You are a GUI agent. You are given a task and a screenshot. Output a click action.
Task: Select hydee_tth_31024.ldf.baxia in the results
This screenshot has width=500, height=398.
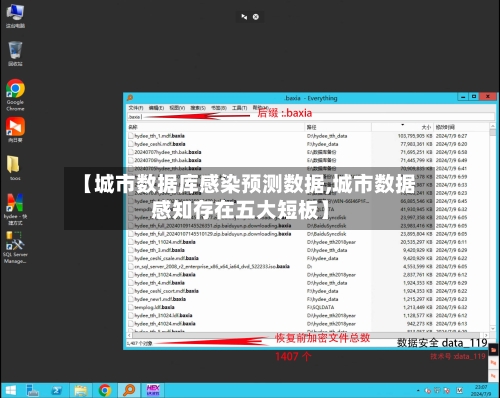(x=163, y=315)
